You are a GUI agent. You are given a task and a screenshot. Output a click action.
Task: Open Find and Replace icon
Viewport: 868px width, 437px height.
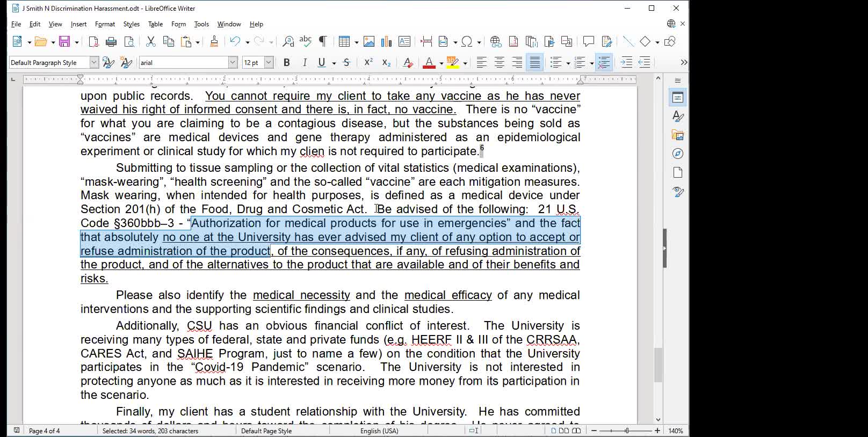coord(288,42)
